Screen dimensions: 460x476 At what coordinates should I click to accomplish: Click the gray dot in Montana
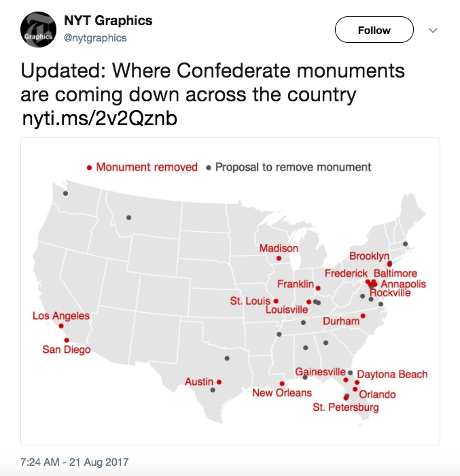(128, 218)
